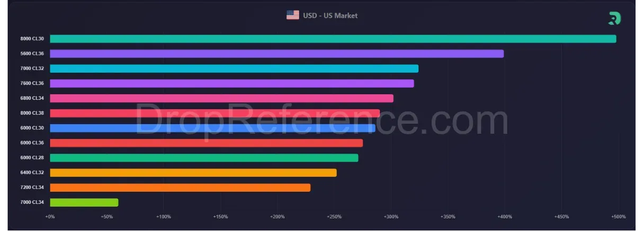Click the 7000 CL34 lime green bar
Image resolution: width=644 pixels, height=231 pixels.
(x=84, y=202)
